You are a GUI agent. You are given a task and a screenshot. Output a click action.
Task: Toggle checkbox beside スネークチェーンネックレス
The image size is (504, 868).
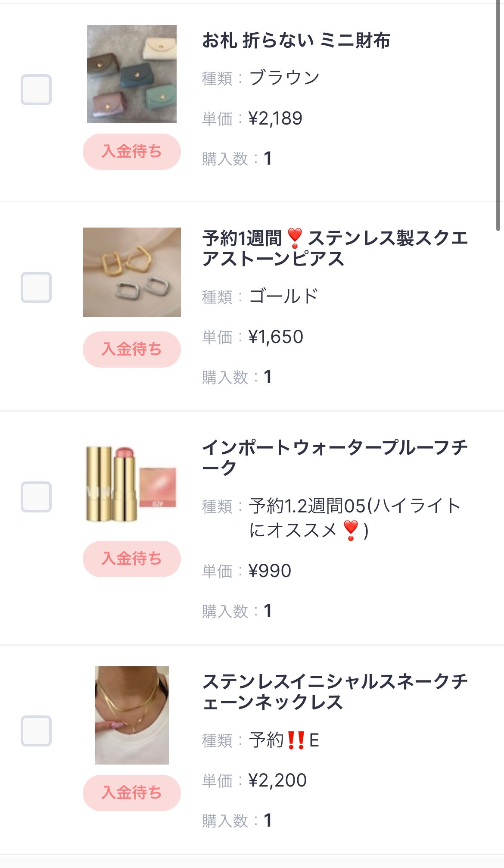click(x=36, y=731)
